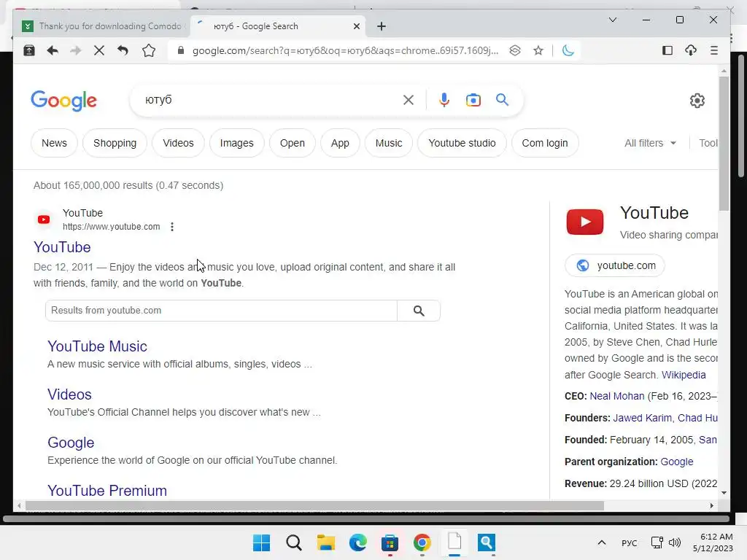Viewport: 747px width, 560px height.
Task: Open Windows Start menu
Action: click(262, 542)
